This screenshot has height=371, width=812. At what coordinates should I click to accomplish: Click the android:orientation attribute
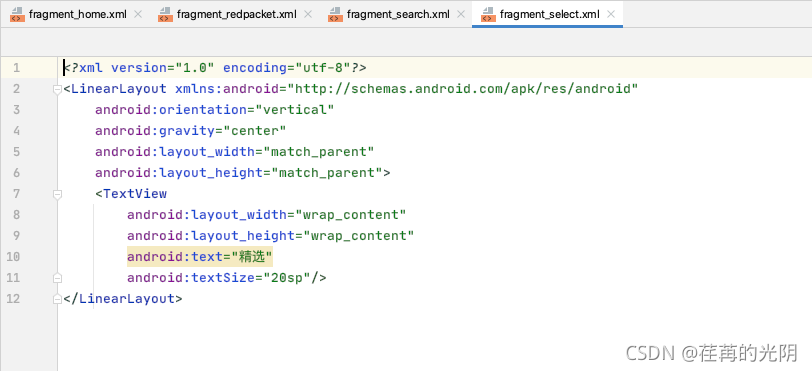(x=171, y=110)
